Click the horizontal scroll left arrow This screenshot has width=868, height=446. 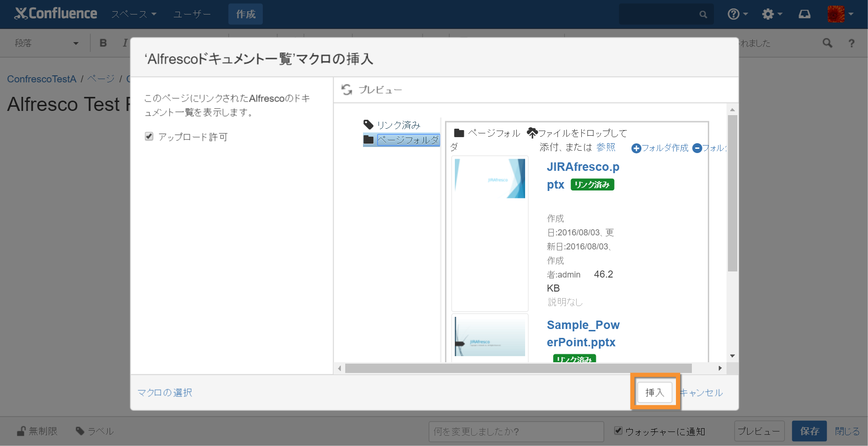340,368
